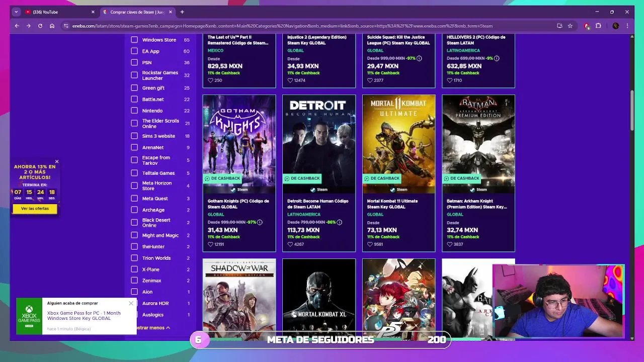Enable the Meta Horizon Store filter
Viewport: 644px width, 362px height.
pos(134,186)
